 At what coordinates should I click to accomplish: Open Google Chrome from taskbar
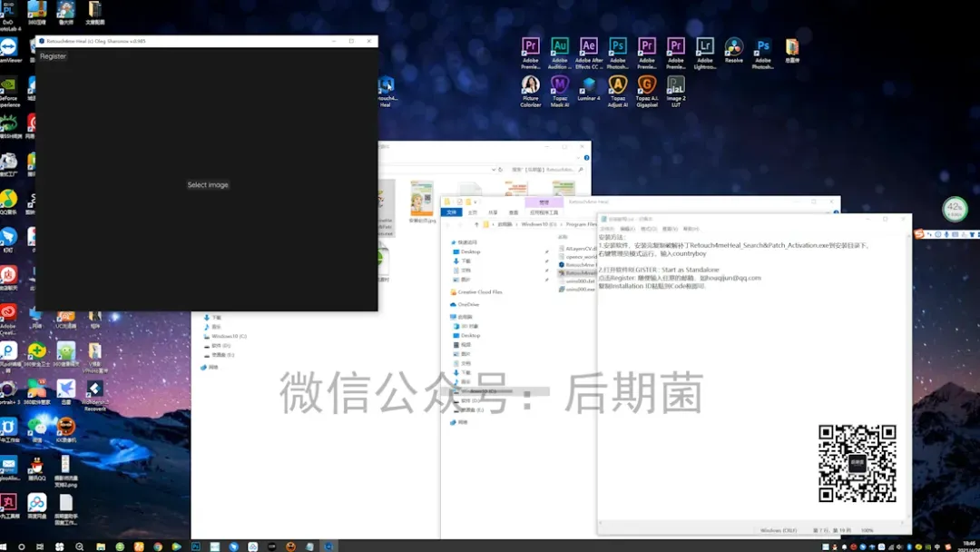158,547
